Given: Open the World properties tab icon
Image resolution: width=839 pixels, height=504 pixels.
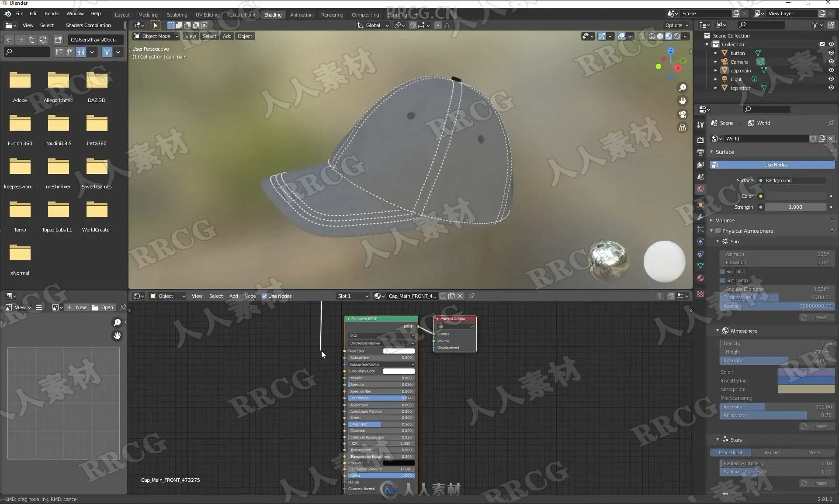Looking at the screenshot, I should (x=700, y=189).
